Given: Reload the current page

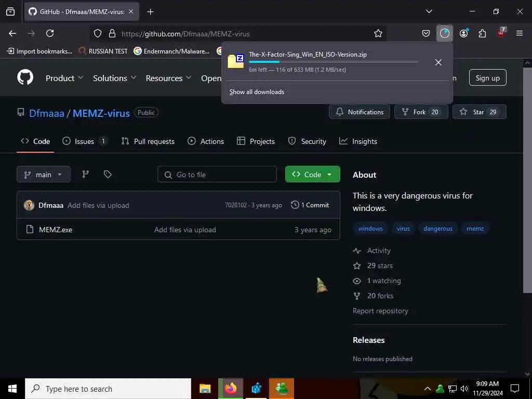Looking at the screenshot, I should [x=50, y=33].
